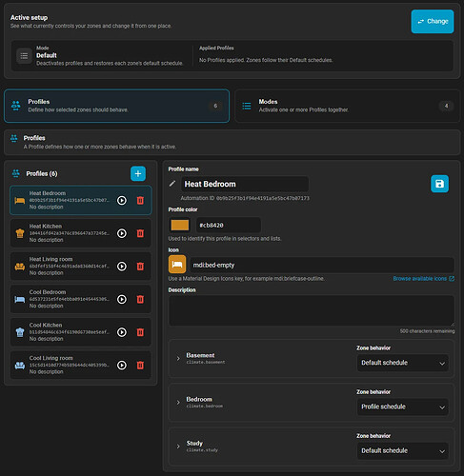Switch to the Profiles tab card
Screen dimensions: 464x476
pyautogui.click(x=116, y=106)
